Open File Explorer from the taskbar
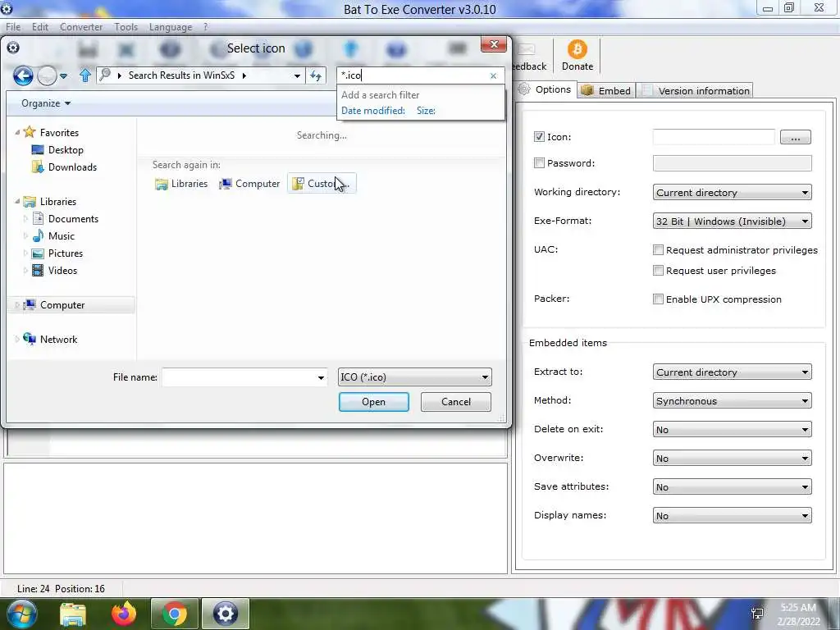This screenshot has height=630, width=840. (72, 614)
